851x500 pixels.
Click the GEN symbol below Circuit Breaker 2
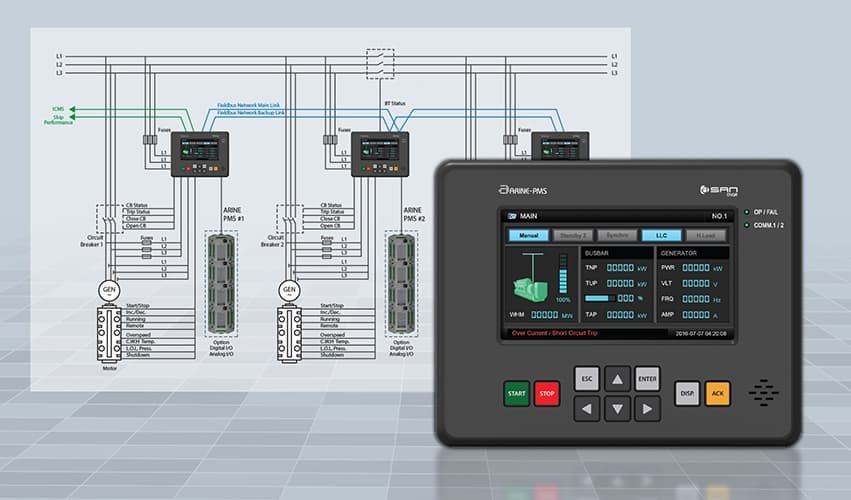tap(289, 290)
